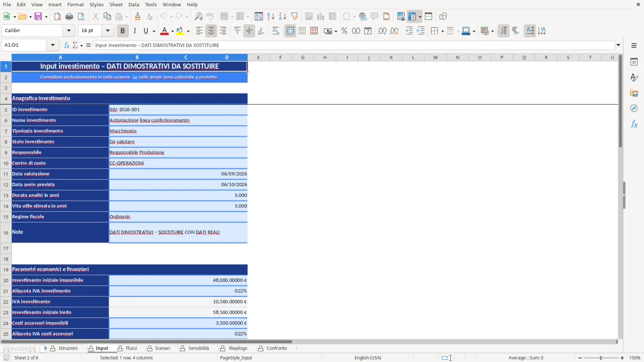Click the Select Function sigma button
The height and width of the screenshot is (362, 644).
point(75,46)
